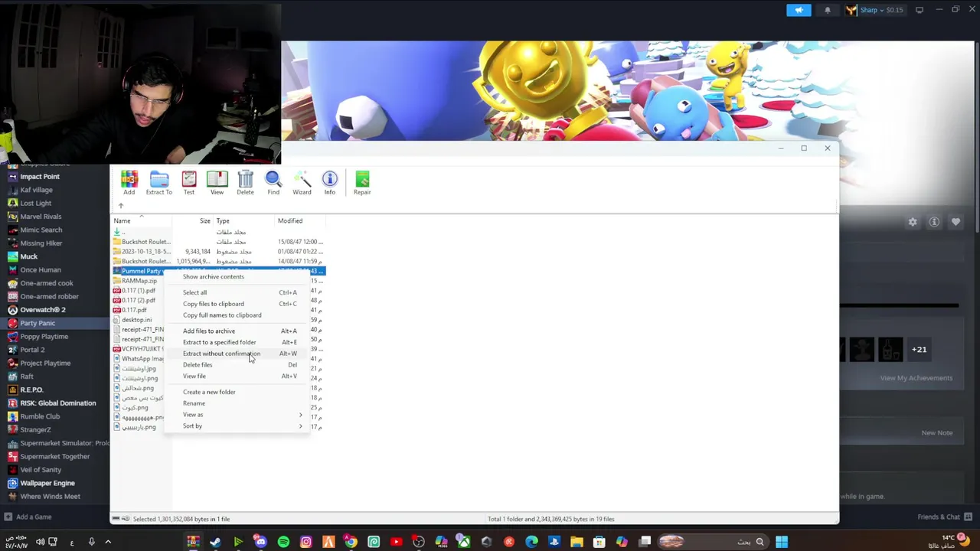The height and width of the screenshot is (551, 980).
Task: Click the Info toolbar icon
Action: [x=330, y=182]
